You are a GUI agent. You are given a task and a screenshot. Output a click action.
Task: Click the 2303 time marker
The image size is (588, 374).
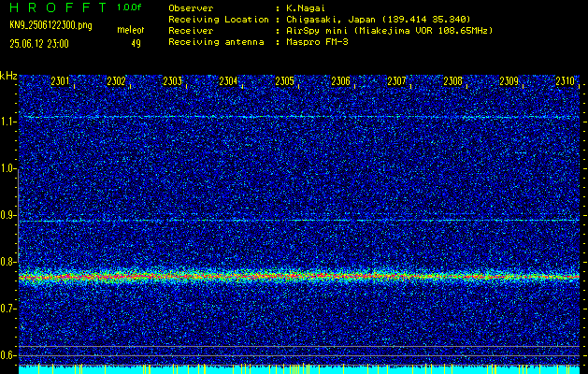(x=173, y=81)
